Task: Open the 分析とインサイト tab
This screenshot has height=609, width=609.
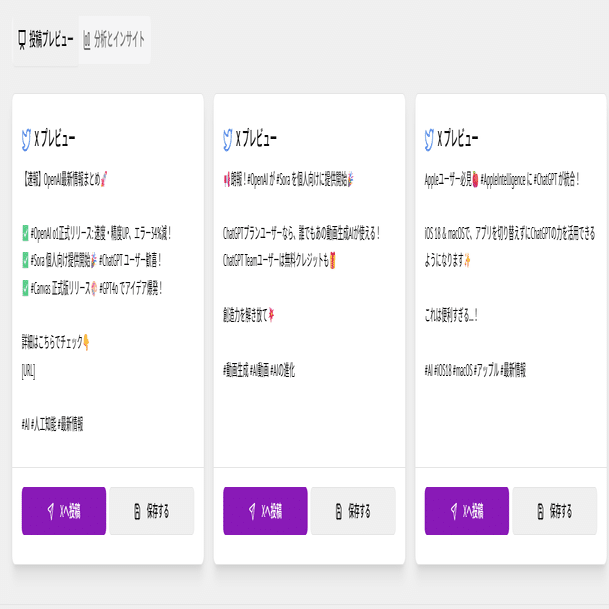Action: (x=114, y=40)
